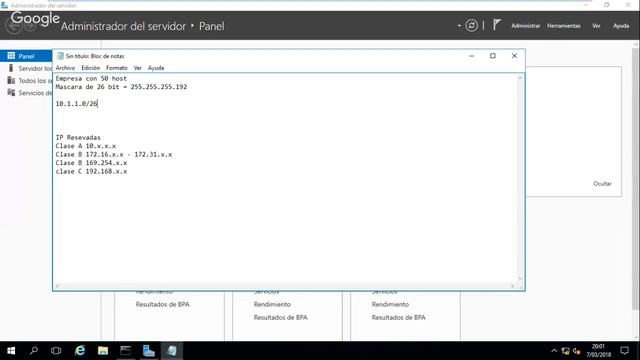Click the Notepad horizontal scrollbar left arrow

point(58,286)
